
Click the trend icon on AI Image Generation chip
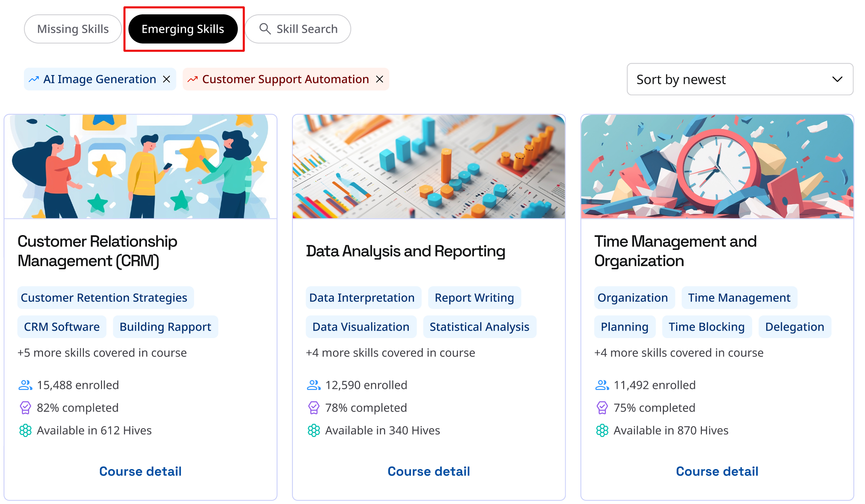pyautogui.click(x=34, y=79)
